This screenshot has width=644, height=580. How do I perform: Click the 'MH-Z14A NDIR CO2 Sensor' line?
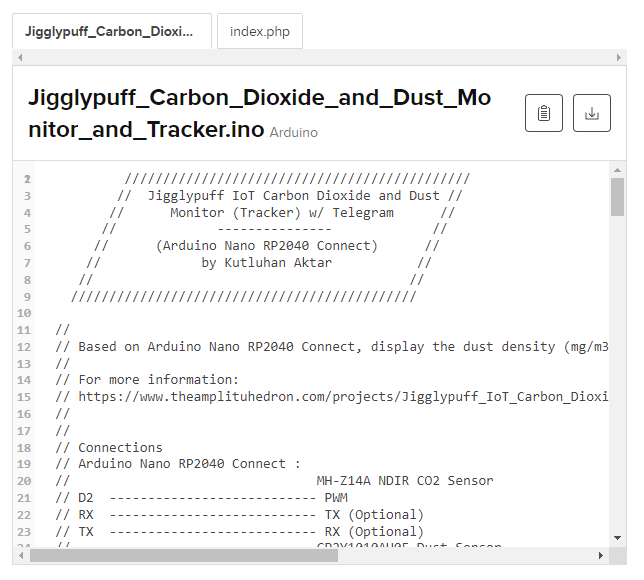(404, 480)
